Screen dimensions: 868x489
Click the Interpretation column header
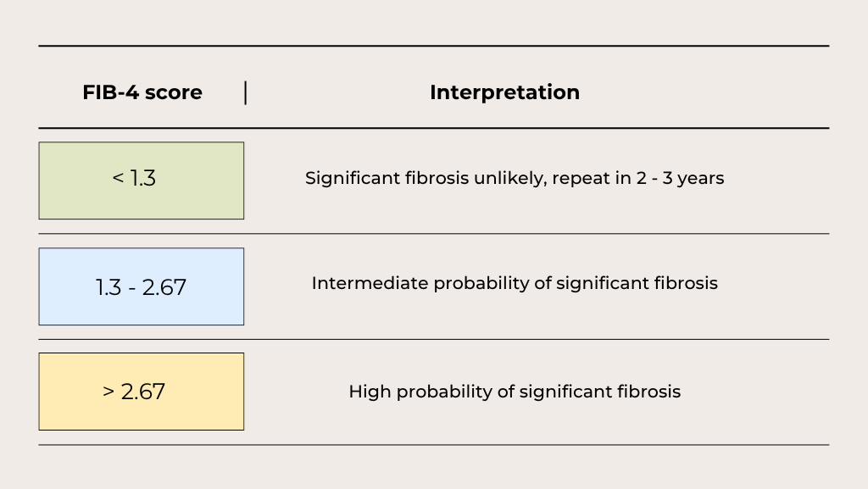(x=505, y=92)
